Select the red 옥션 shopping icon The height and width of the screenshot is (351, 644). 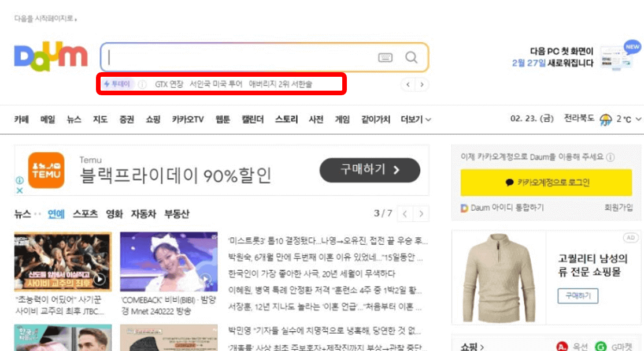(561, 346)
